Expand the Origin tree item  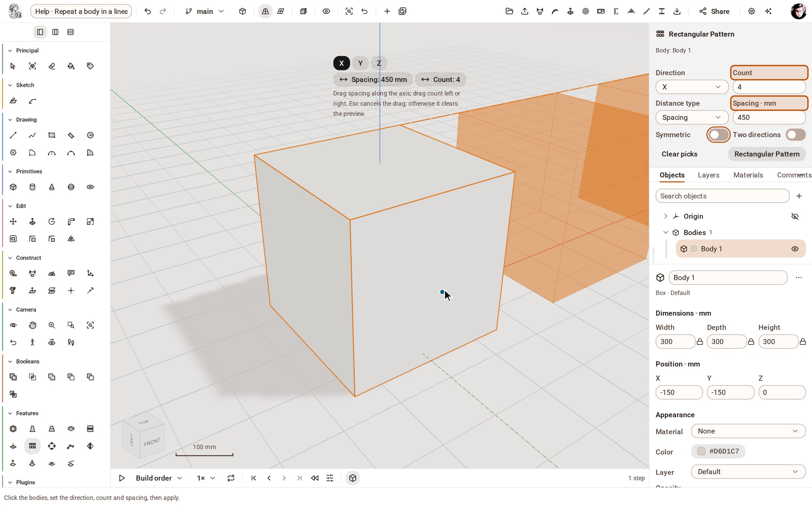coord(666,216)
